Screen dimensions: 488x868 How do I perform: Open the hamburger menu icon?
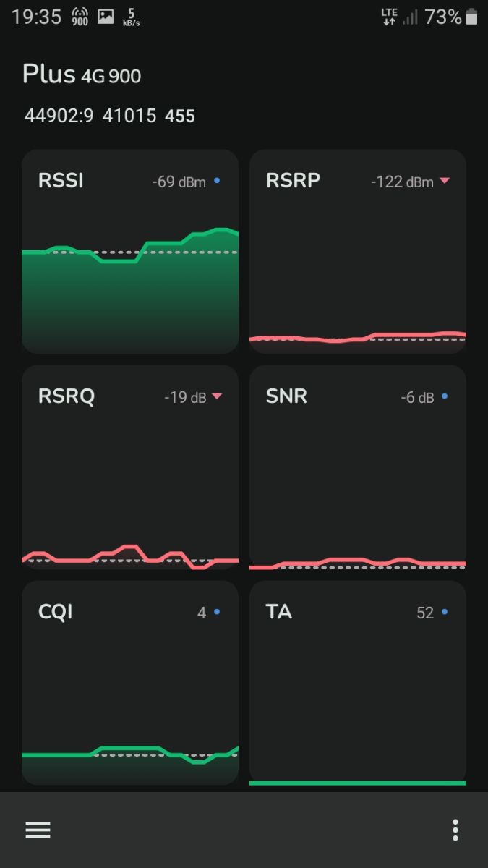click(38, 830)
